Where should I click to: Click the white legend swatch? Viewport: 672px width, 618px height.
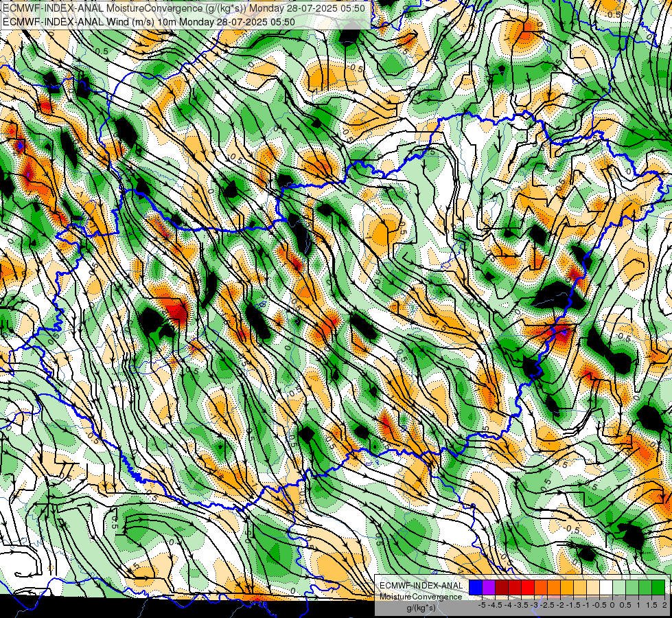(606, 588)
